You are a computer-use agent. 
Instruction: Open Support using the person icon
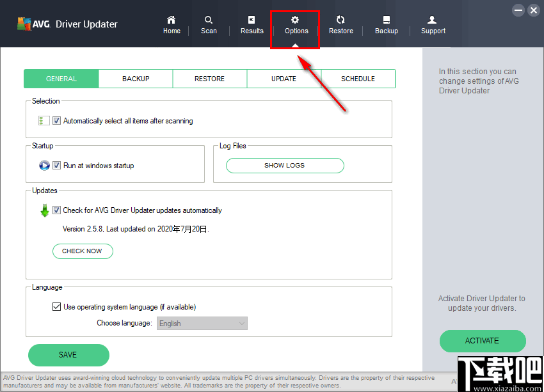pos(433,24)
